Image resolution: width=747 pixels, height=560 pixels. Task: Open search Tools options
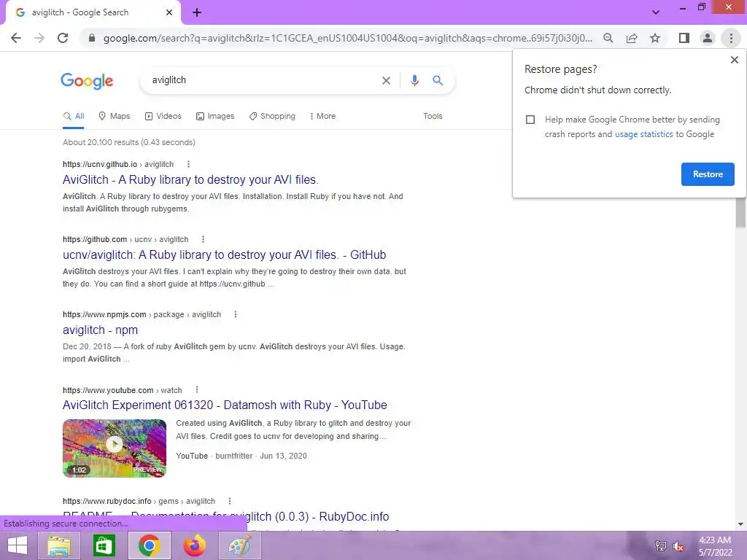433,116
